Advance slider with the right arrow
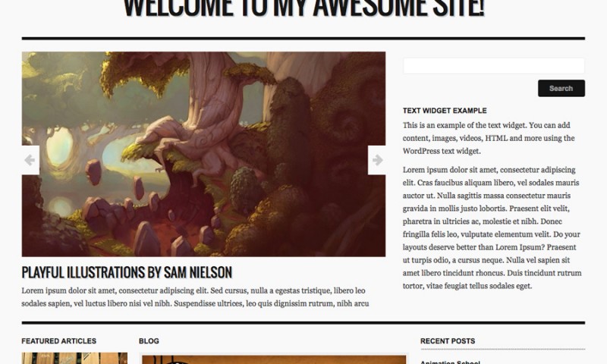This screenshot has width=607, height=364. [376, 160]
